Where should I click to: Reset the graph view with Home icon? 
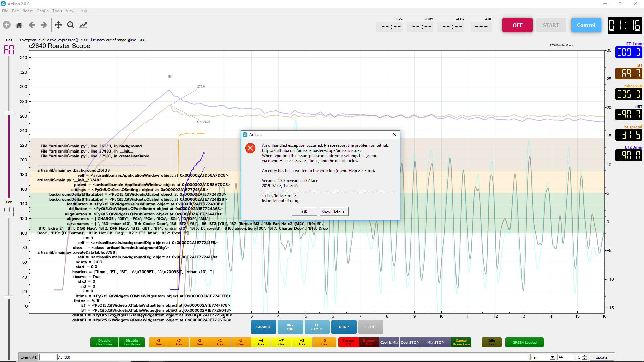(19, 25)
